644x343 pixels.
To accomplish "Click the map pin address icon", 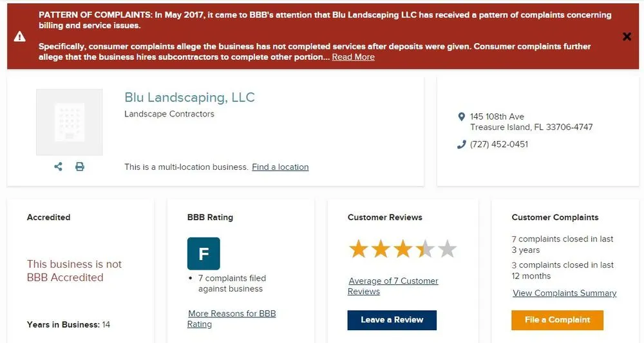I will pos(461,117).
